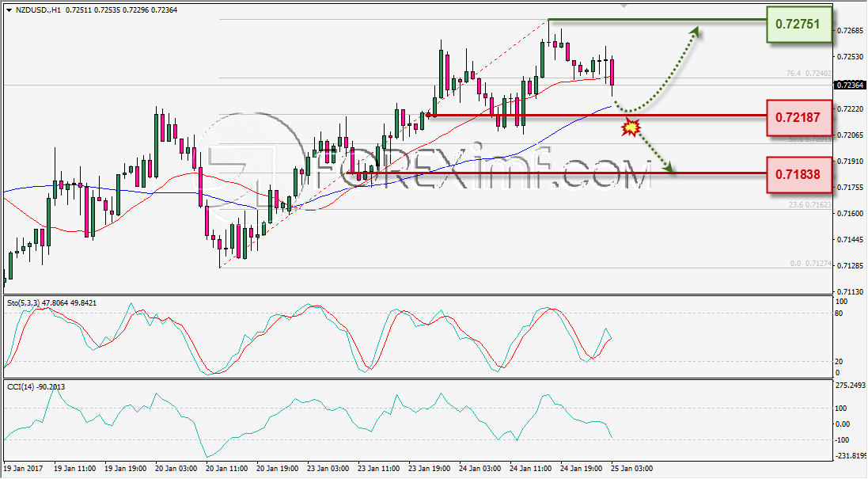This screenshot has width=868, height=479.
Task: Click price axis label 0.72220
Action: [x=851, y=109]
